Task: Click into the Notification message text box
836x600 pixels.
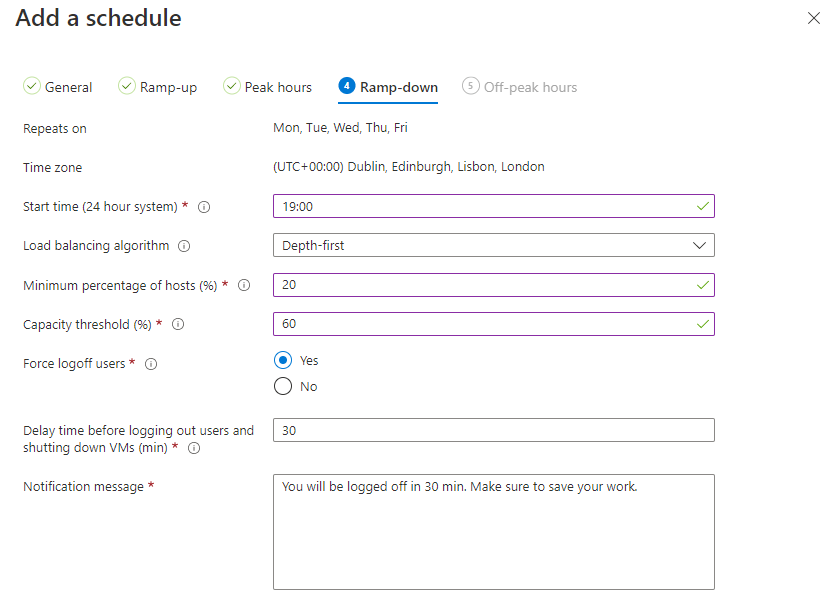Action: pyautogui.click(x=493, y=531)
